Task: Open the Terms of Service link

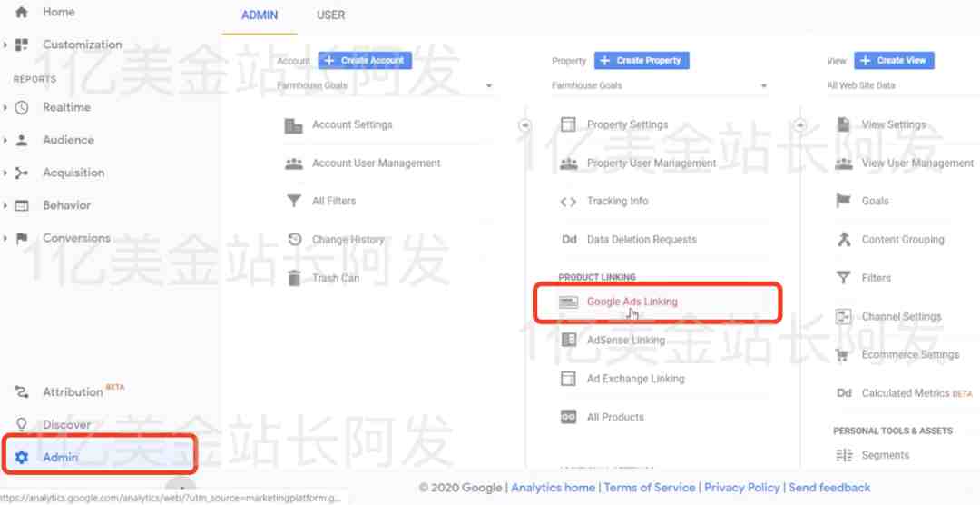Action: coord(650,488)
